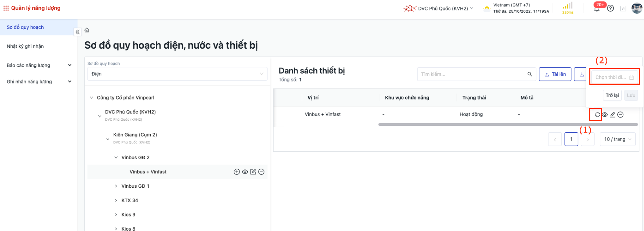The width and height of the screenshot is (644, 231).
Task: Click Hoạt động status cell
Action: pos(471,114)
